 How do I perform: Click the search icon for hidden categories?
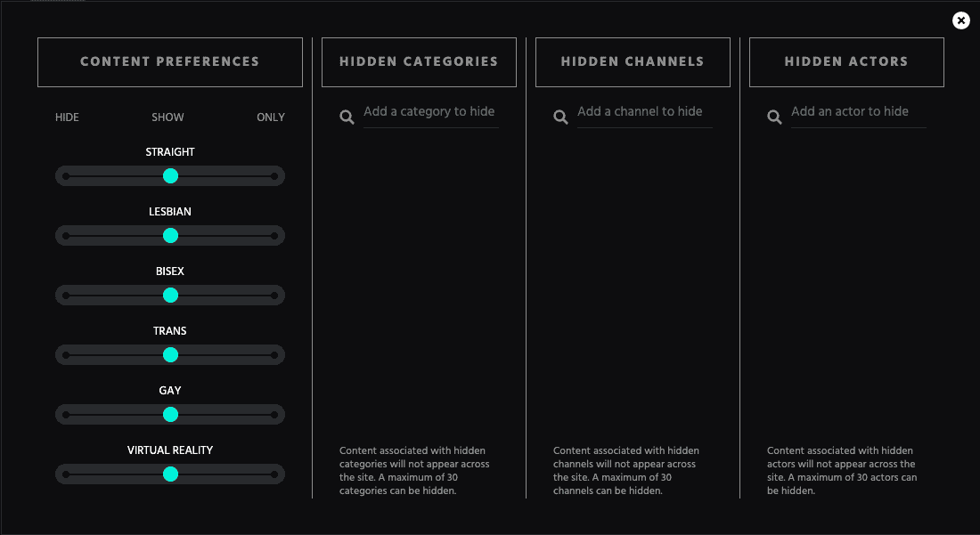point(347,117)
